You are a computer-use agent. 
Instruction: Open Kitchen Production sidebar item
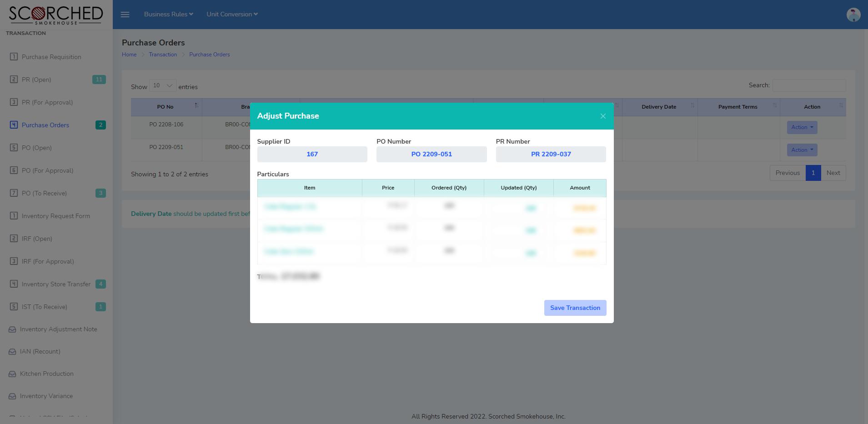(x=46, y=374)
